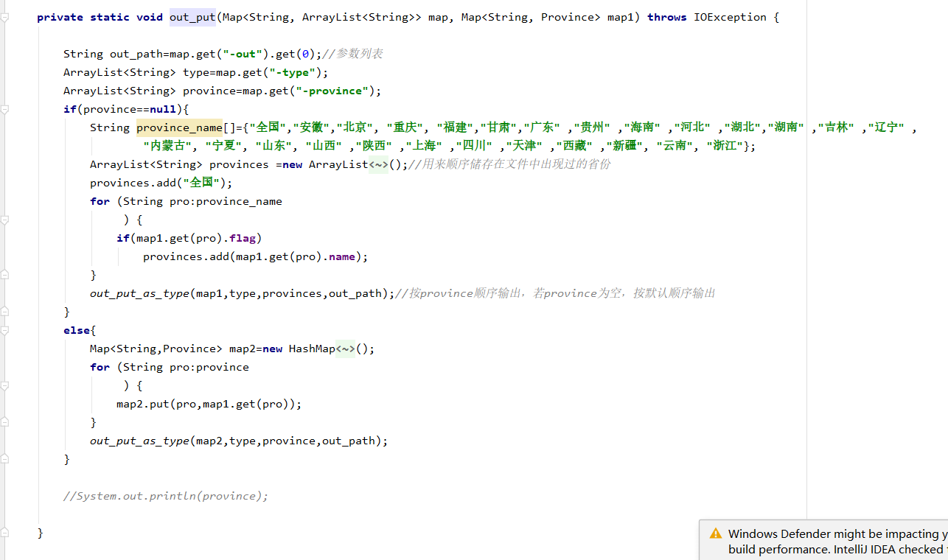The width and height of the screenshot is (948, 560).
Task: Expand folded <~> generics after new HashMap
Action: click(346, 349)
